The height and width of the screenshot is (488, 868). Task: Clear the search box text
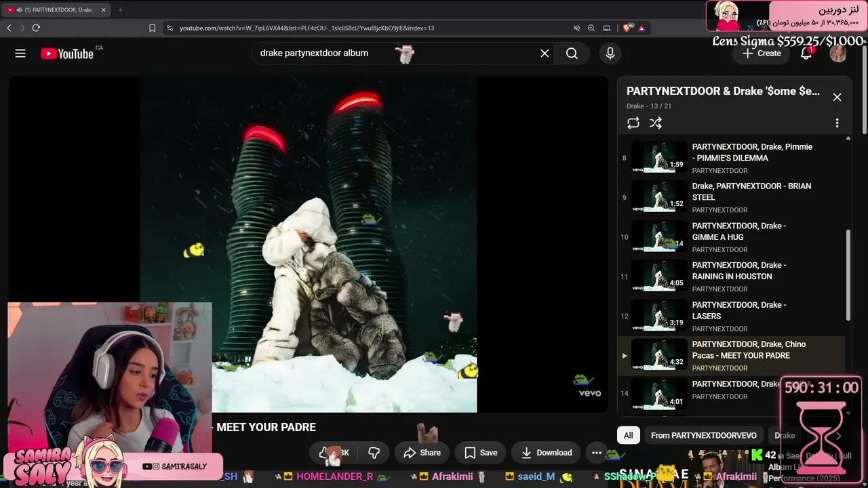click(545, 54)
